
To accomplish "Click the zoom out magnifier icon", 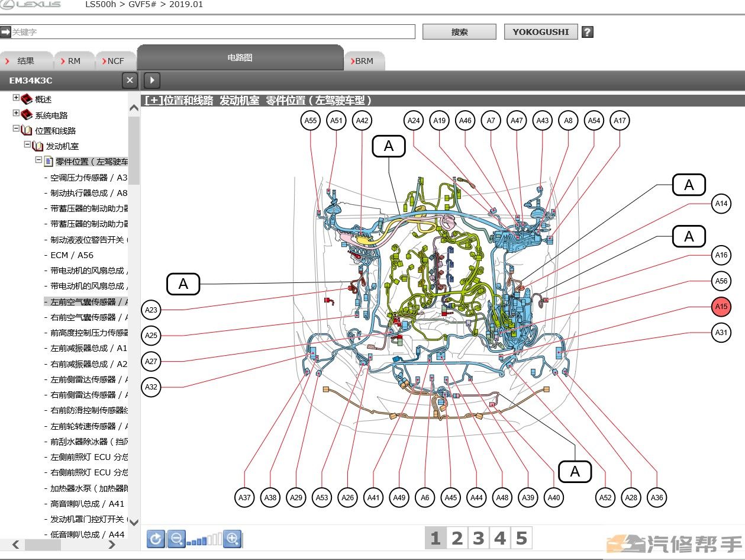I will [176, 539].
